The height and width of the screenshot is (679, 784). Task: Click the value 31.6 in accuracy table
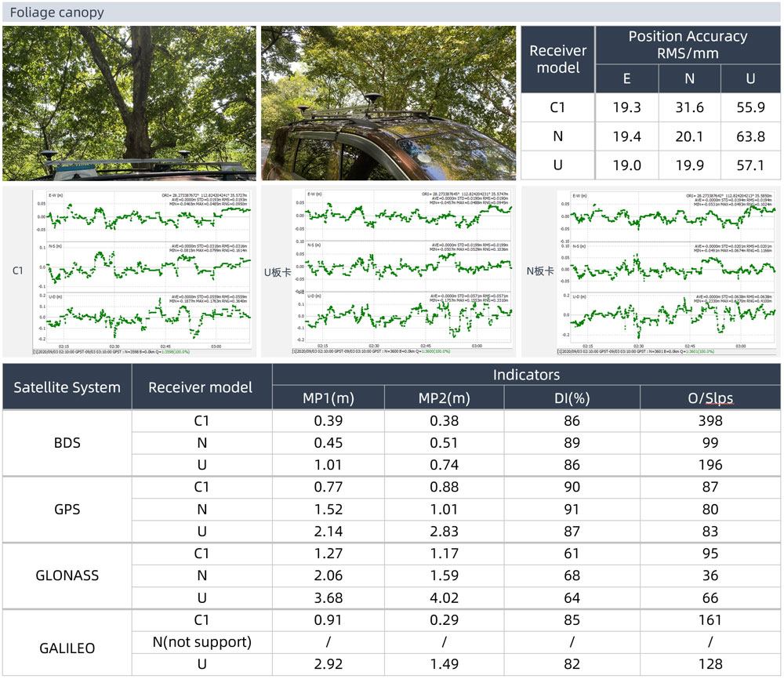click(x=689, y=107)
